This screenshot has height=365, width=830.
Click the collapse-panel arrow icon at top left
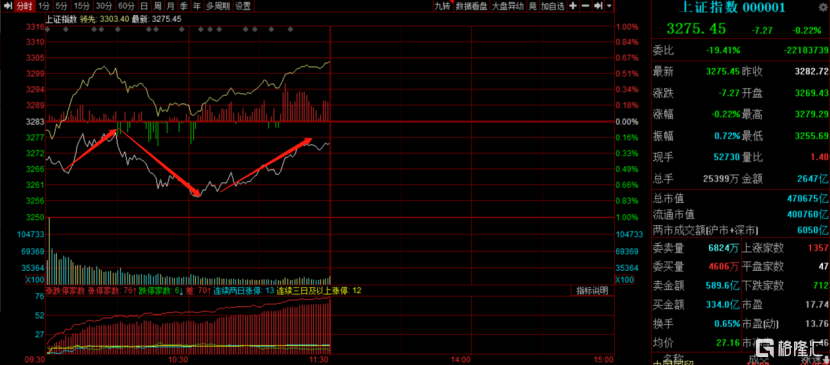[x=6, y=6]
